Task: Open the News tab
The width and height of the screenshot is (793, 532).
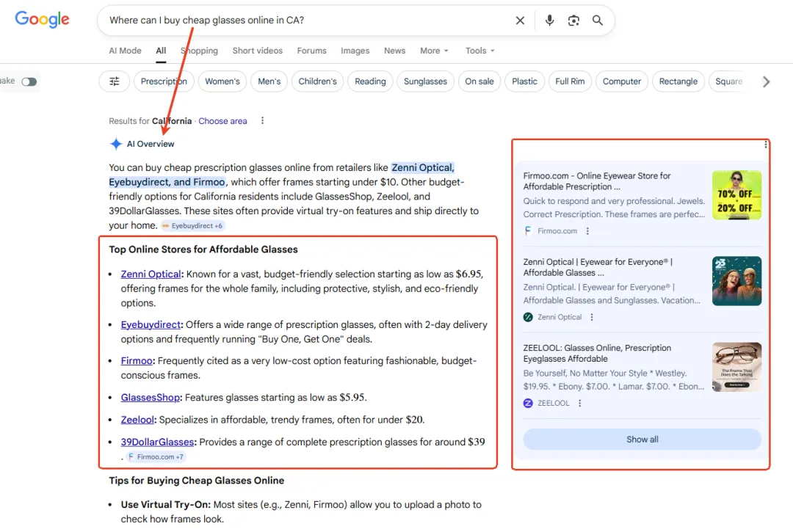Action: click(394, 51)
